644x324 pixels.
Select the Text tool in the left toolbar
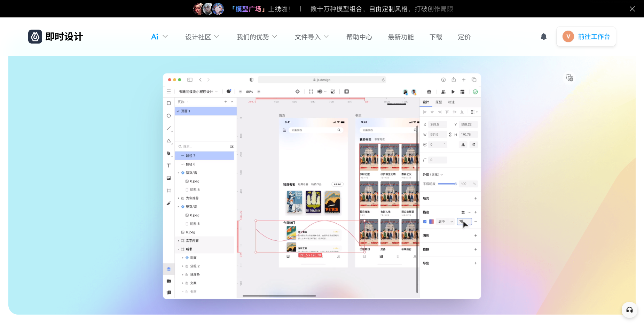(x=169, y=166)
